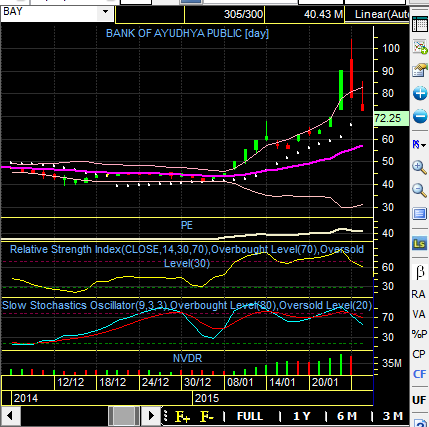The height and width of the screenshot is (427, 429).
Task: Click the 2014 year label on the axis
Action: [26, 398]
